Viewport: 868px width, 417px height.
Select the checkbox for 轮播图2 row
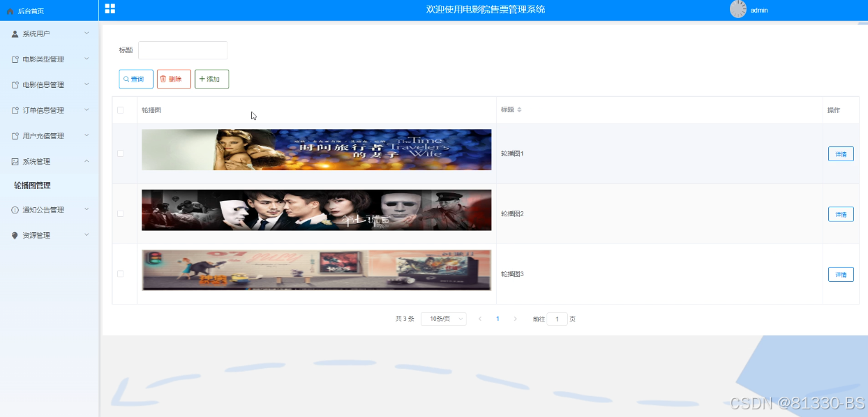tap(121, 213)
